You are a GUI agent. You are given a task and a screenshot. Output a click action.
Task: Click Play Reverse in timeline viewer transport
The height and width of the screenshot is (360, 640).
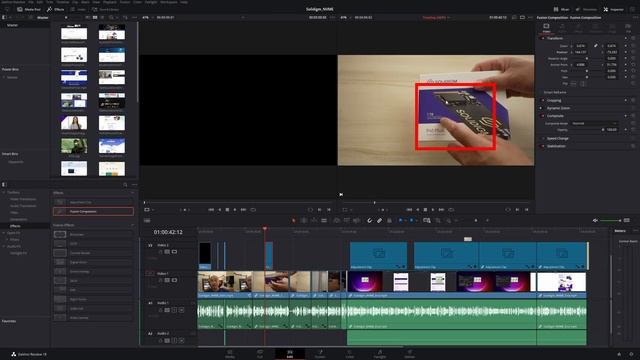[418, 209]
